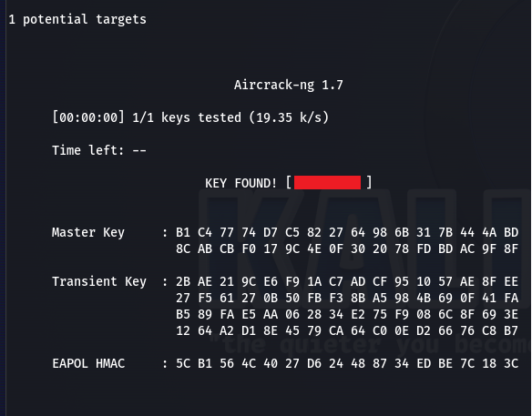The width and height of the screenshot is (532, 416).
Task: Click the Transient Key label
Action: click(x=99, y=282)
